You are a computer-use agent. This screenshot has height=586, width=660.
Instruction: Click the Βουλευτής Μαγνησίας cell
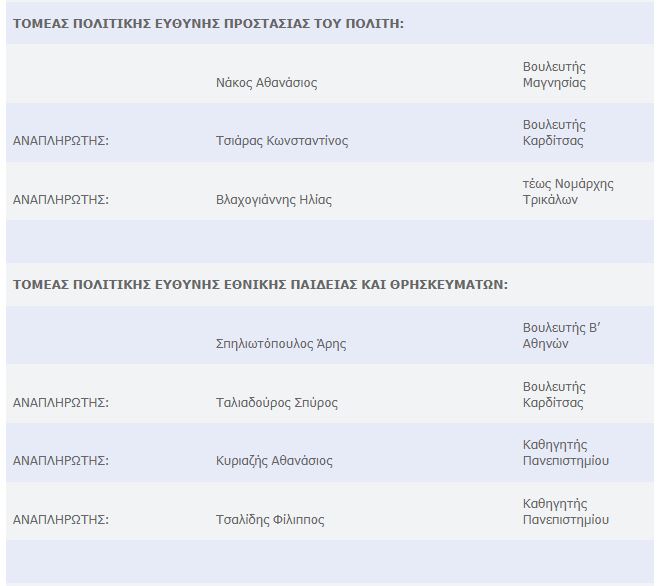click(x=554, y=75)
